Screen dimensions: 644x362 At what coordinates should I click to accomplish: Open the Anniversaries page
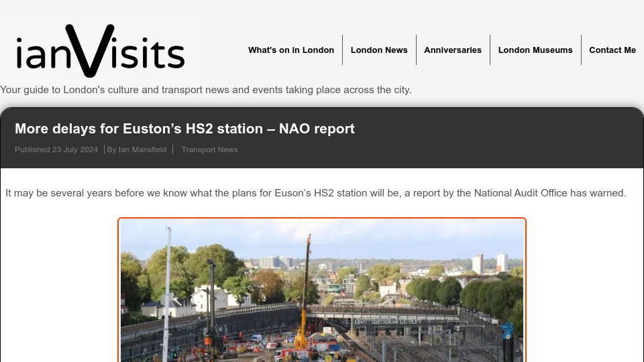click(453, 50)
